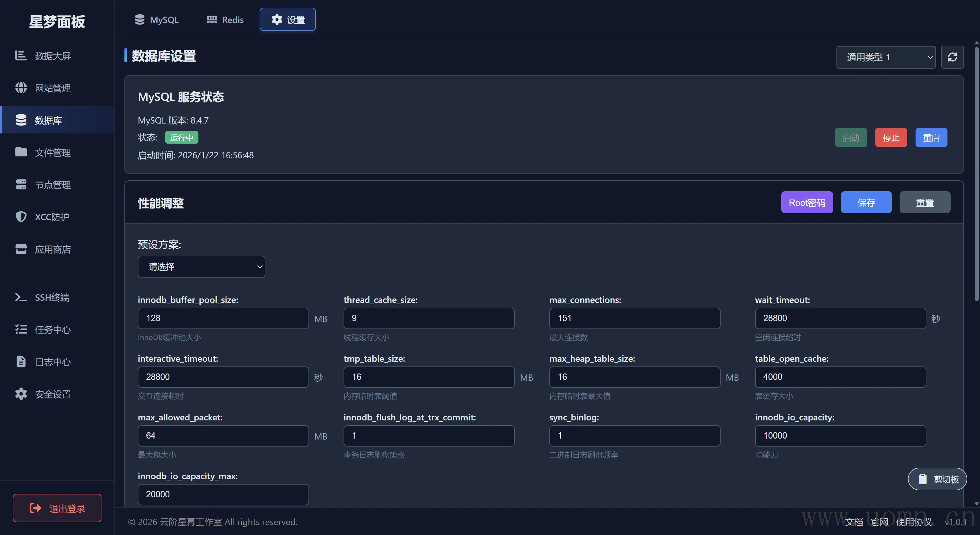
Task: Click the red 停止 button
Action: (x=891, y=138)
